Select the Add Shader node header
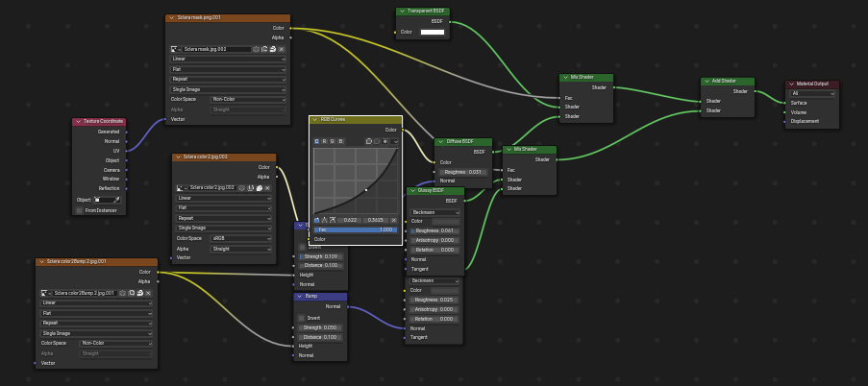Viewport: 868px width, 386px height. pos(728,82)
